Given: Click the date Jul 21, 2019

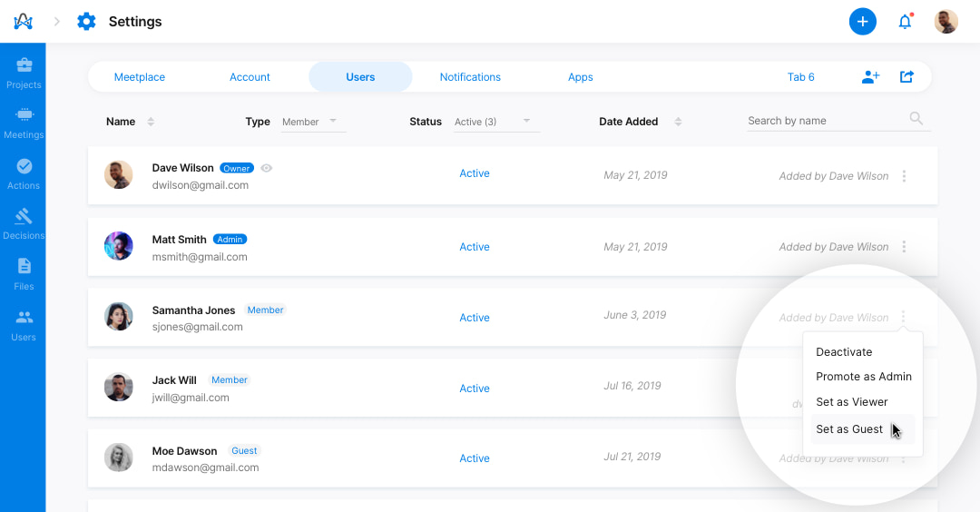Looking at the screenshot, I should pyautogui.click(x=632, y=457).
